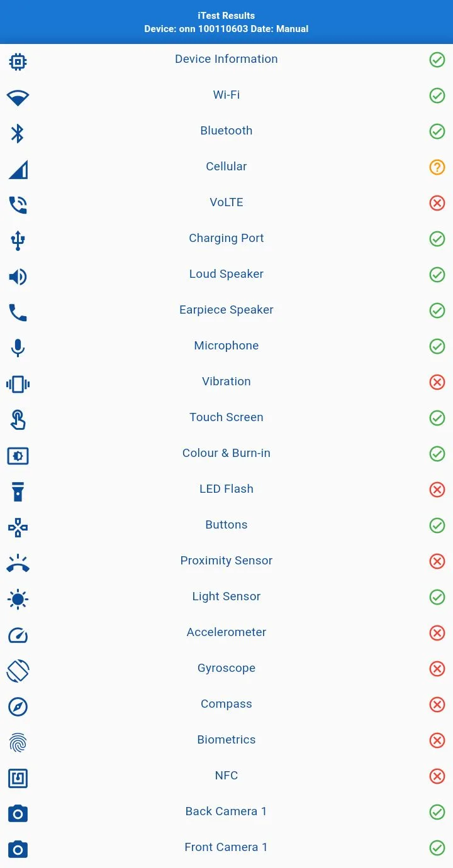
Task: Click the VoLTE failed red cross
Action: coord(437,203)
